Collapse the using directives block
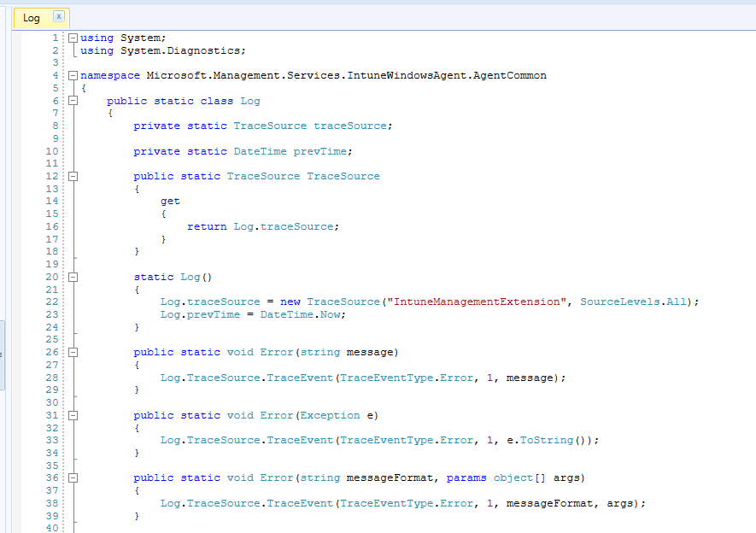The image size is (756, 533). point(73,38)
